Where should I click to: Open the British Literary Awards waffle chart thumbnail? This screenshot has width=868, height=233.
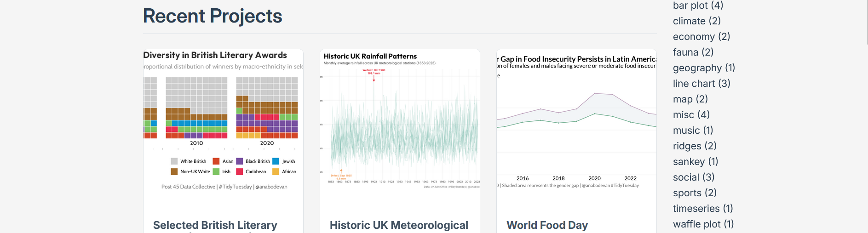click(x=223, y=122)
